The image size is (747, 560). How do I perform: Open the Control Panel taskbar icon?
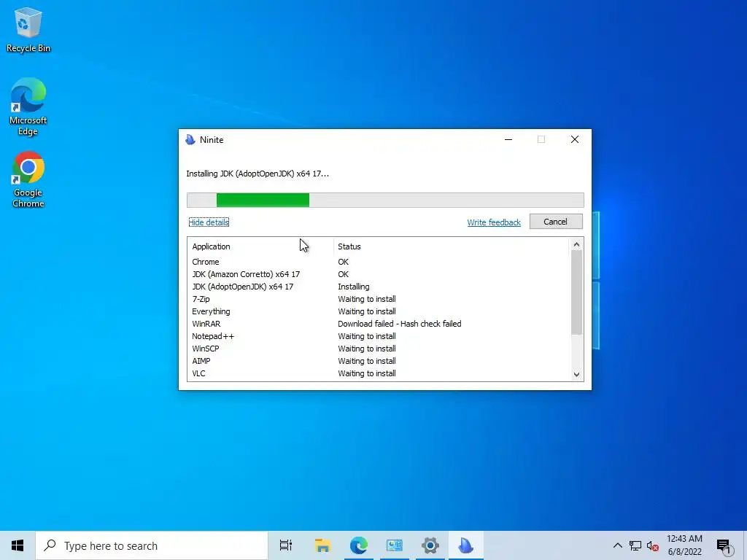tap(395, 545)
